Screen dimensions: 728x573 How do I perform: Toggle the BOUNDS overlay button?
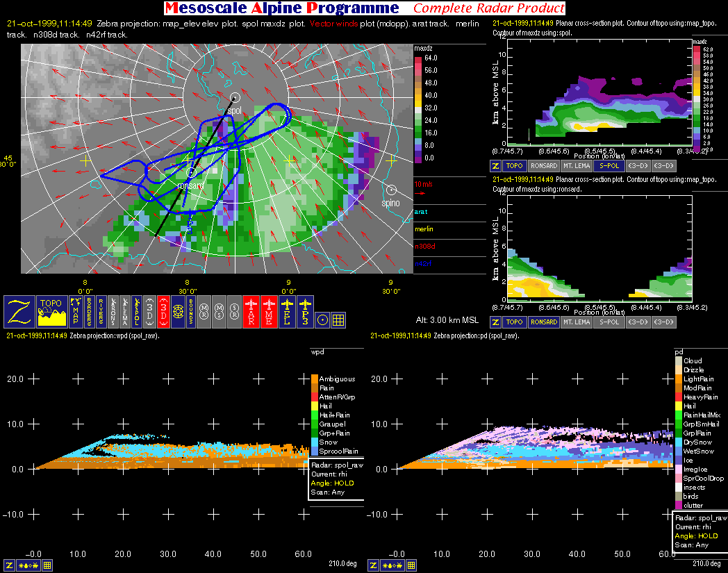(191, 311)
